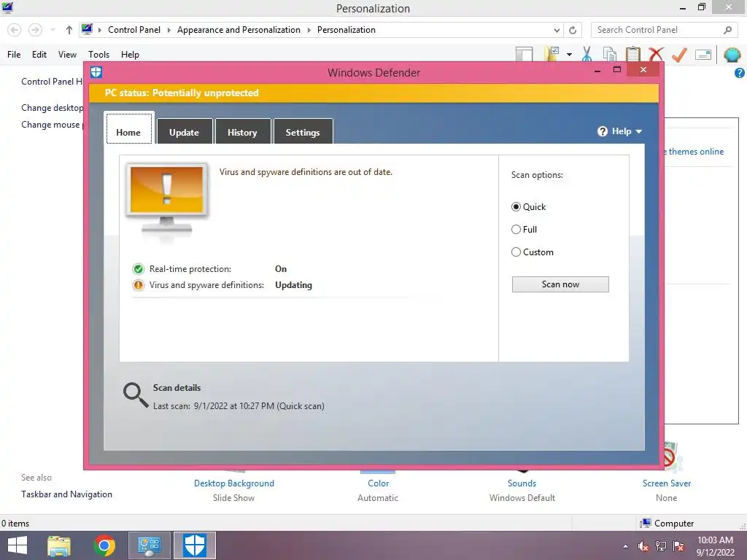Click the search magnifier in Search Control Panel
The image size is (747, 560).
727,30
